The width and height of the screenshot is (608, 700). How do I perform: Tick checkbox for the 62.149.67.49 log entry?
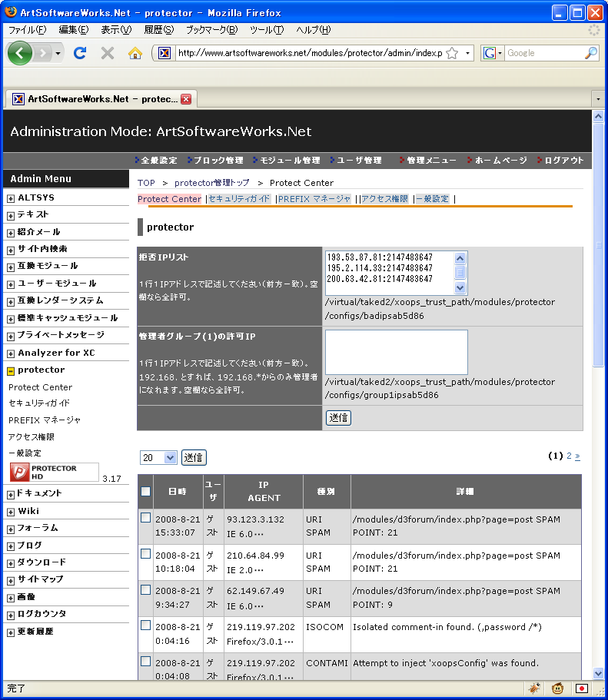click(146, 589)
